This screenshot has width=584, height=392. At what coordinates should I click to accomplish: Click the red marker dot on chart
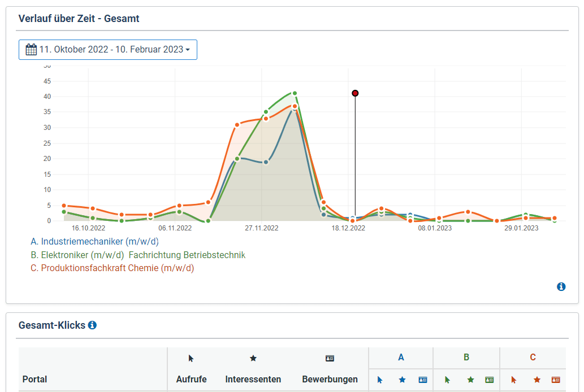point(355,93)
